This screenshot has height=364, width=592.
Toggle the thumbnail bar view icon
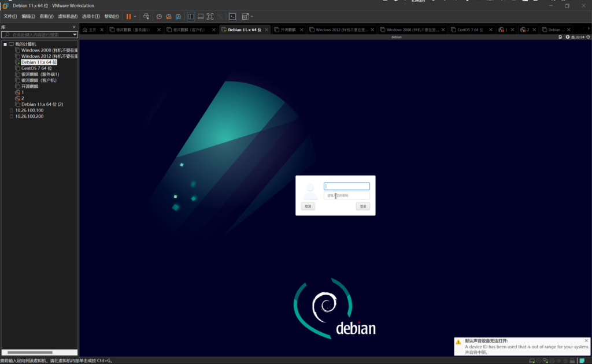(200, 17)
